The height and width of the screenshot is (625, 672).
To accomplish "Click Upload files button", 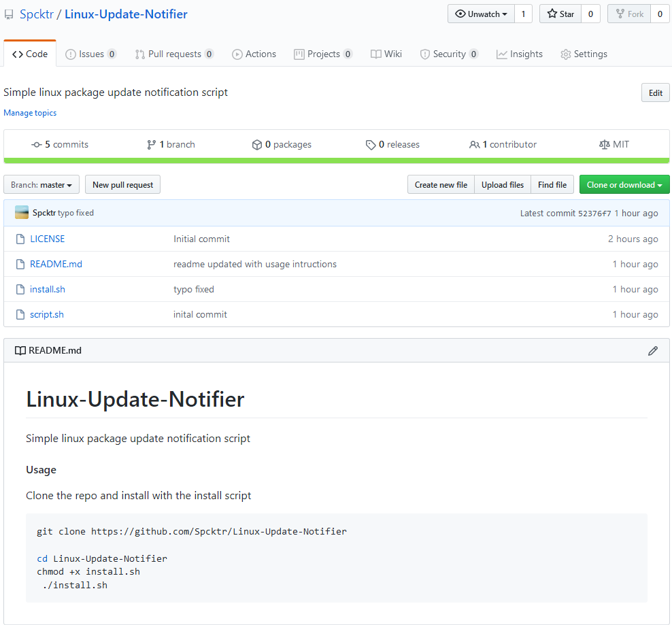I will [503, 185].
